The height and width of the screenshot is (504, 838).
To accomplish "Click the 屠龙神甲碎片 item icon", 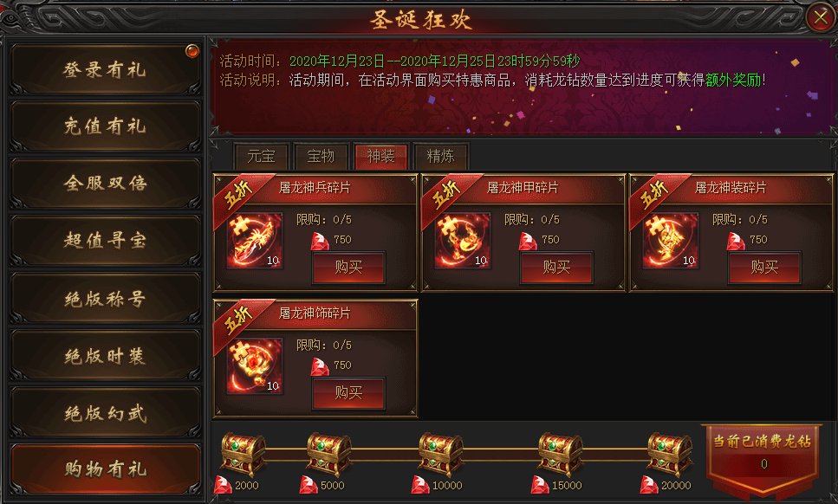I will (x=463, y=241).
